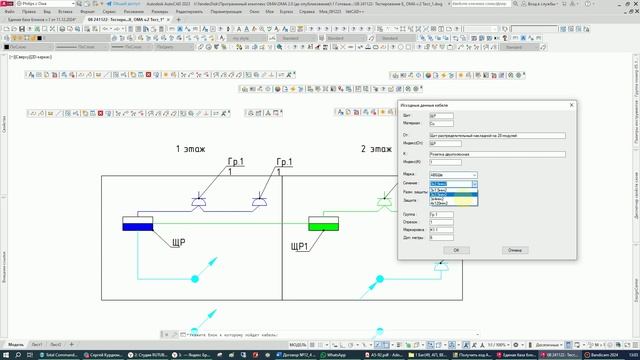The height and width of the screenshot is (360, 640).
Task: Undo the last action via toolbar arrow
Action: [x=105, y=29]
